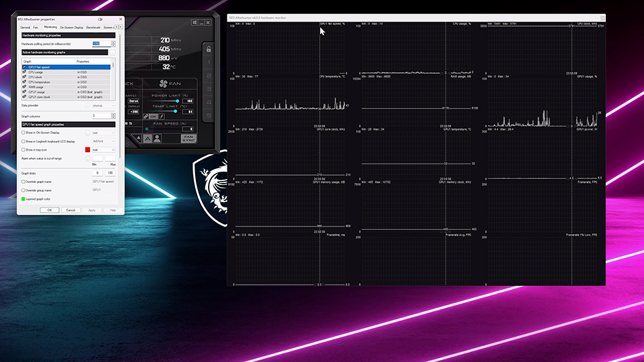Click the red tray icon color swatch
Viewport: 644px width, 362px height.
click(87, 149)
